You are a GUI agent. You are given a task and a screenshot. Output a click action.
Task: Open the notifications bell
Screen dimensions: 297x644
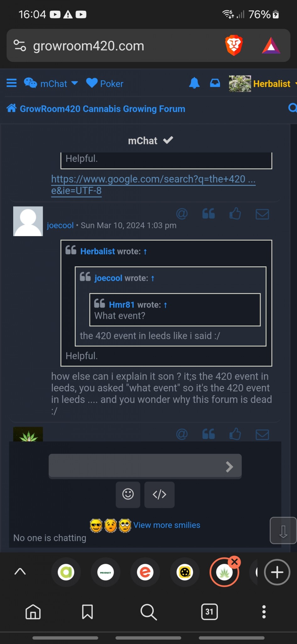[194, 83]
